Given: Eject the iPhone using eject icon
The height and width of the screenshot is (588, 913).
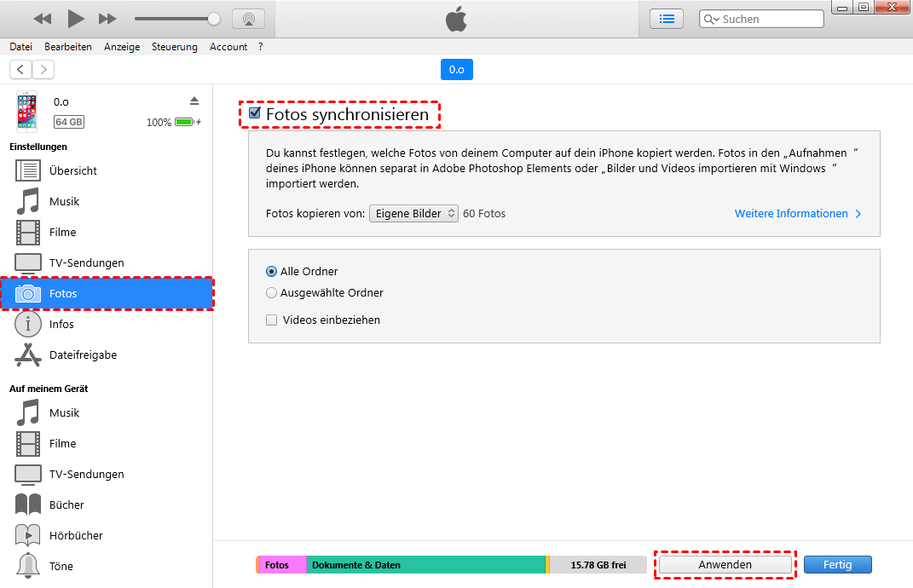Looking at the screenshot, I should 194,101.
